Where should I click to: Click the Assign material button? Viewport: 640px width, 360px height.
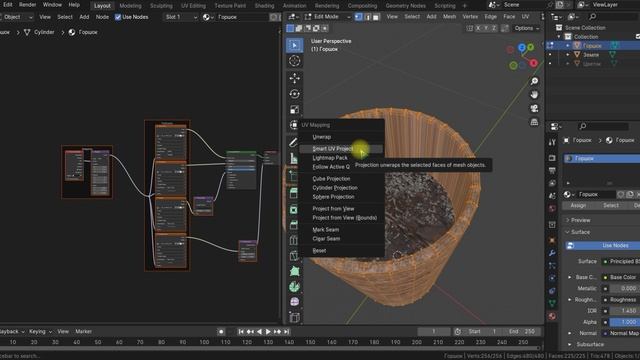tap(578, 205)
